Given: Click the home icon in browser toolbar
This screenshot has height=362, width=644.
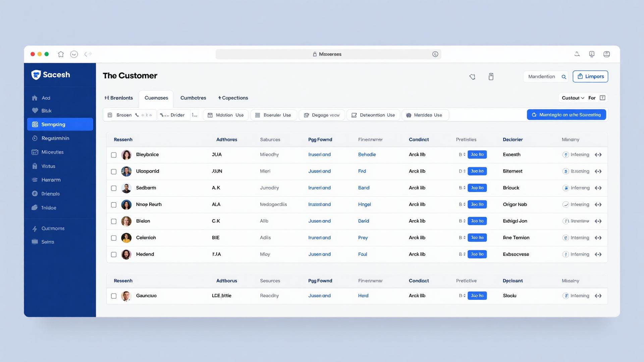Looking at the screenshot, I should 61,54.
